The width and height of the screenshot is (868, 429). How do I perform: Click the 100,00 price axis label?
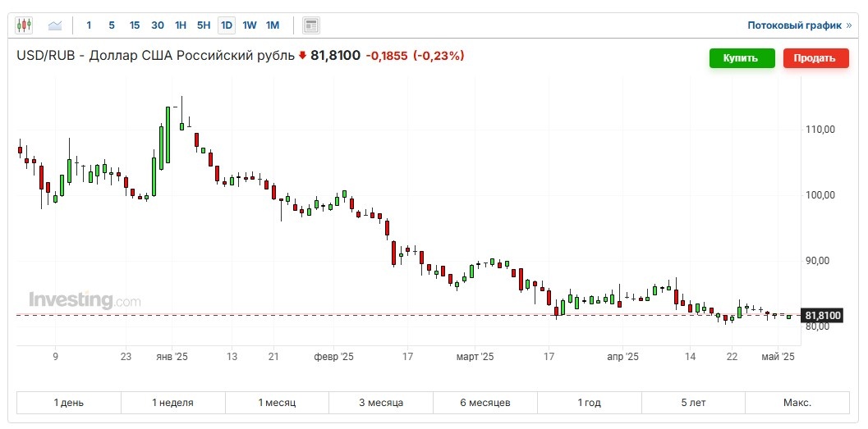tap(820, 195)
